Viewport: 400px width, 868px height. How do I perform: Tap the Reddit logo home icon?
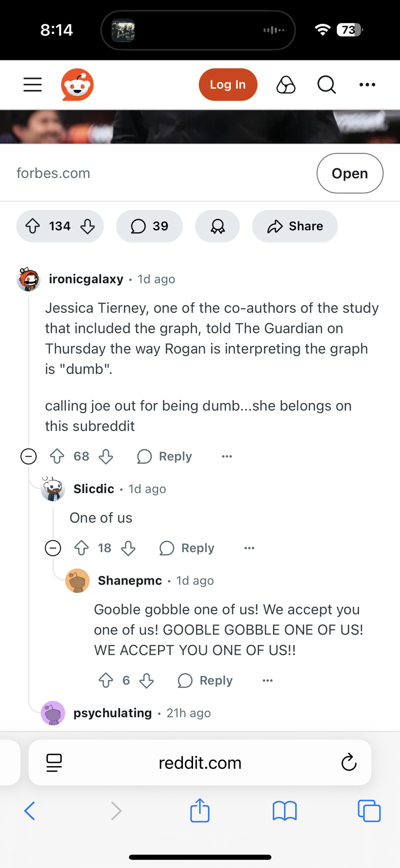[x=77, y=85]
